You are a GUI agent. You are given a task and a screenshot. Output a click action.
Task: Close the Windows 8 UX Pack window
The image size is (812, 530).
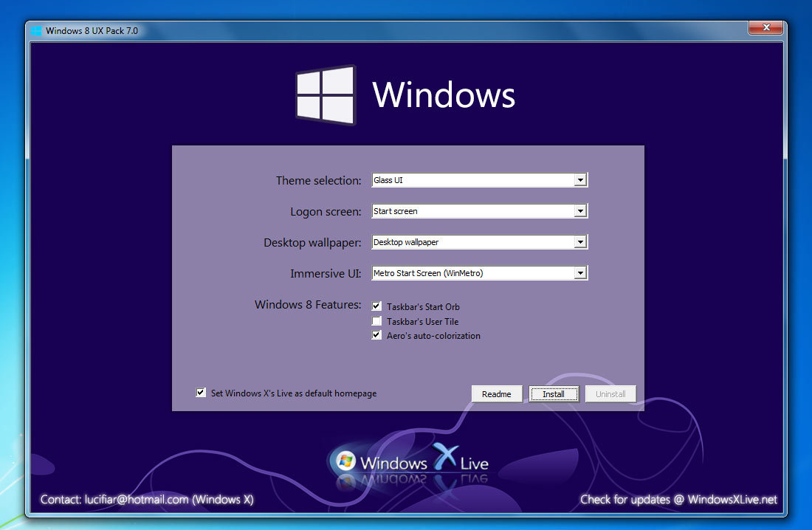[766, 27]
